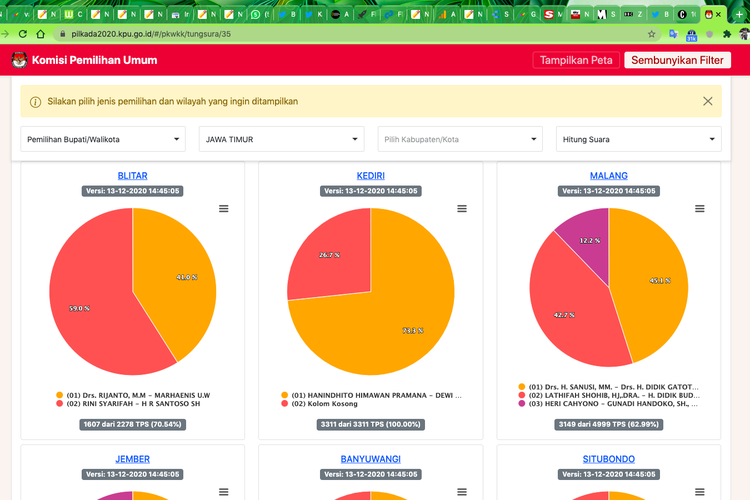750x500 pixels.
Task: Click the info icon in the alert
Action: 36,102
